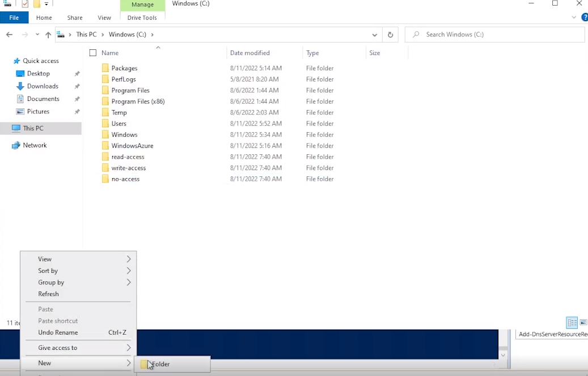Click Folder in the New submenu

pyautogui.click(x=161, y=364)
